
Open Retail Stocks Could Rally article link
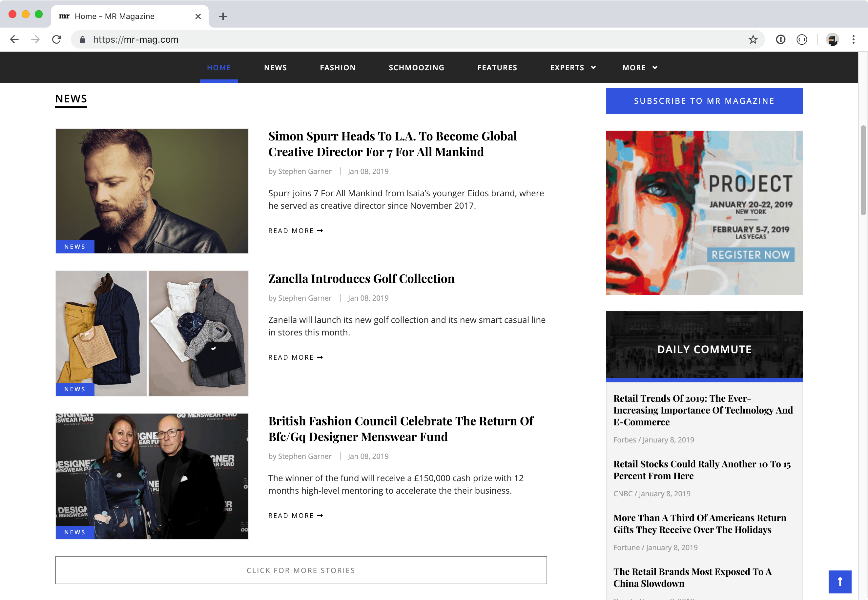coord(702,470)
